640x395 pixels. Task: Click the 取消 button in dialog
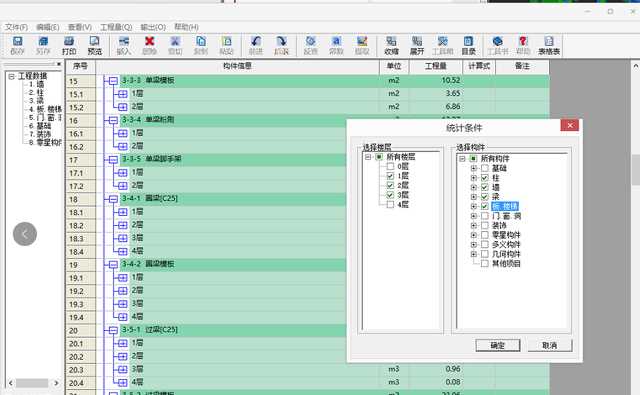point(550,345)
